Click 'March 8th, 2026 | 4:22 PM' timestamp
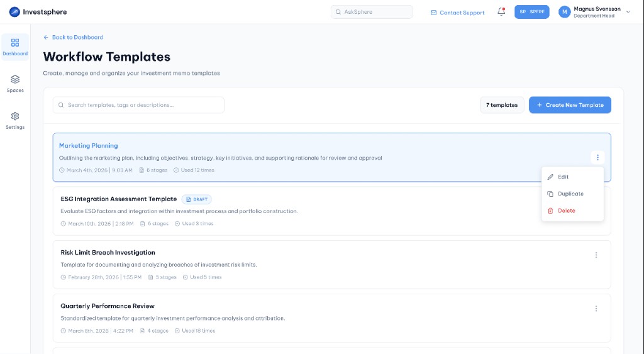The height and width of the screenshot is (354, 644). point(101,331)
